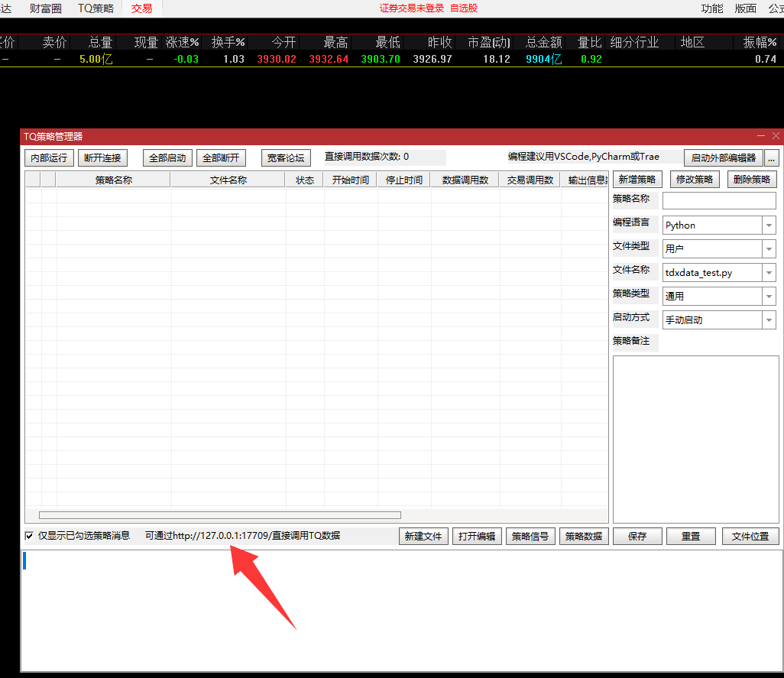Open the 文件名称 tdxdata_test.py dropdown
Viewport: 784px width, 678px height.
[x=769, y=273]
